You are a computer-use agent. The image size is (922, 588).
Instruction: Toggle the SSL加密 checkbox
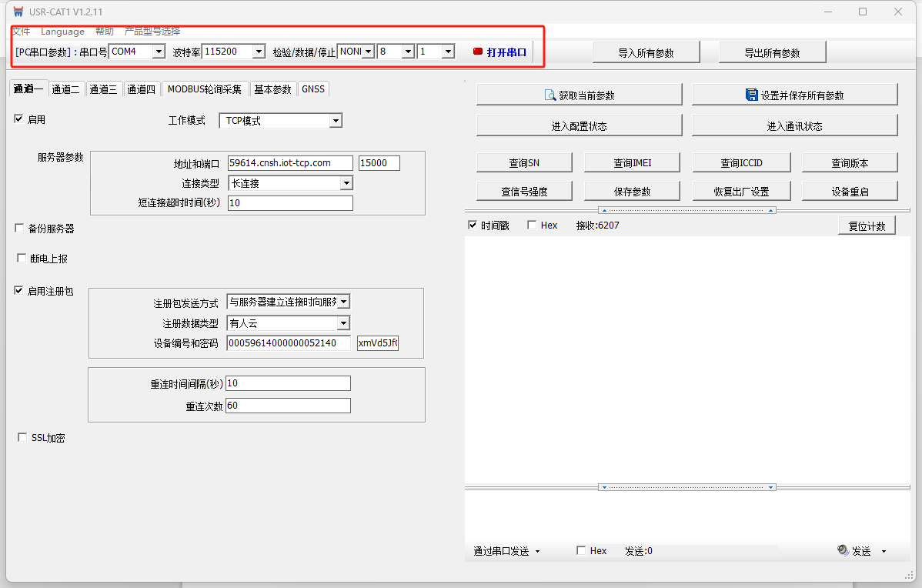[x=22, y=437]
